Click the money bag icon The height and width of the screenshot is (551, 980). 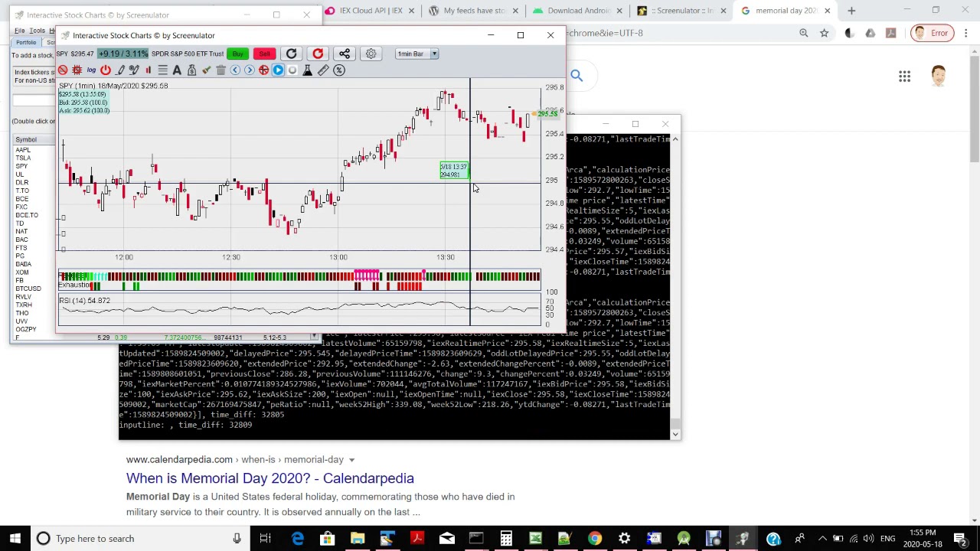(191, 70)
